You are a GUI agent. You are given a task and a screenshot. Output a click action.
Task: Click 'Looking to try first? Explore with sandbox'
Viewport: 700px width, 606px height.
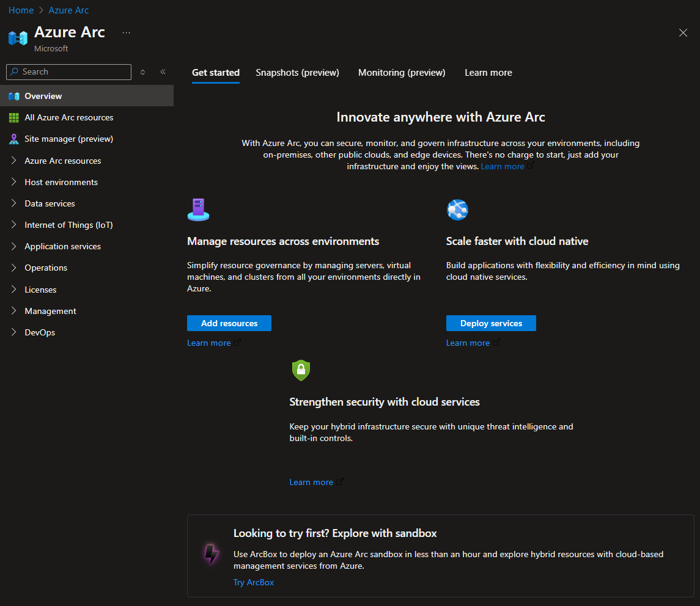click(335, 533)
